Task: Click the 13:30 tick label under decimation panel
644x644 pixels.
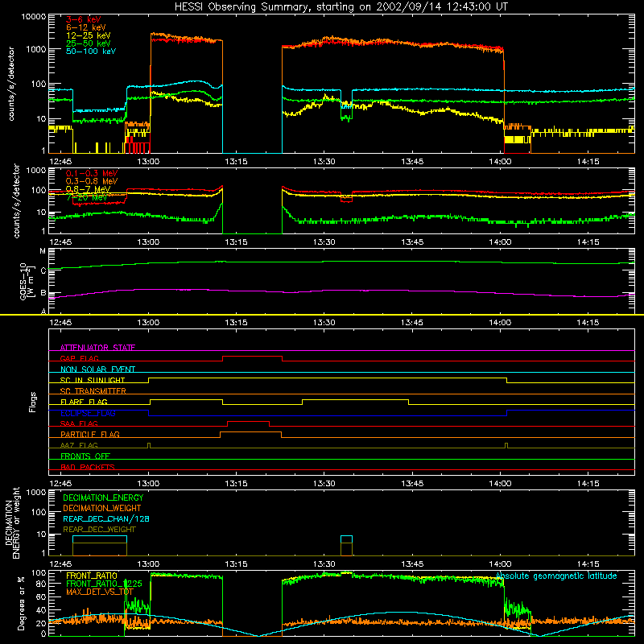Action: click(x=324, y=564)
